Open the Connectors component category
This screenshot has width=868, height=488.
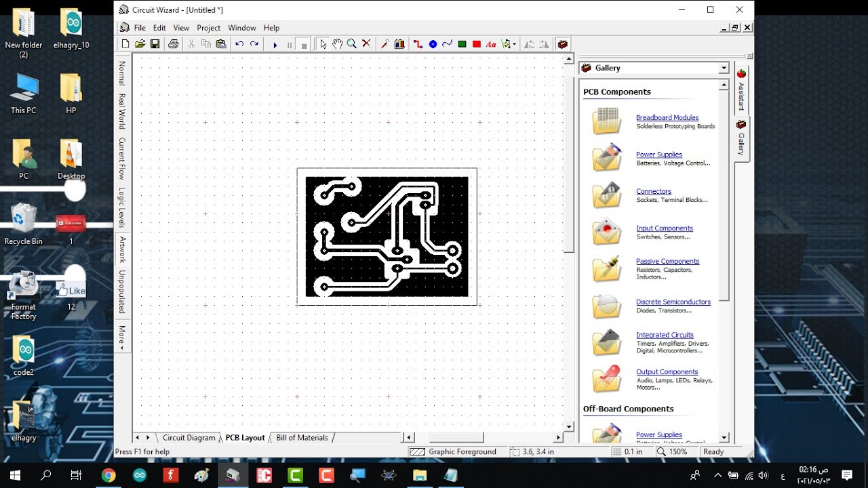[654, 191]
